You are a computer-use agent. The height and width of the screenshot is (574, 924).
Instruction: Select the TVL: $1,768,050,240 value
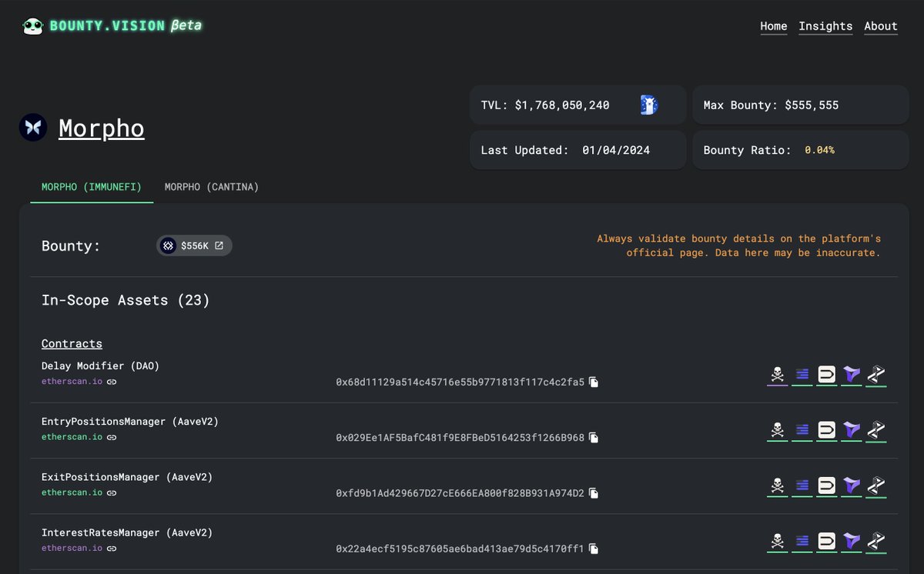(x=545, y=105)
